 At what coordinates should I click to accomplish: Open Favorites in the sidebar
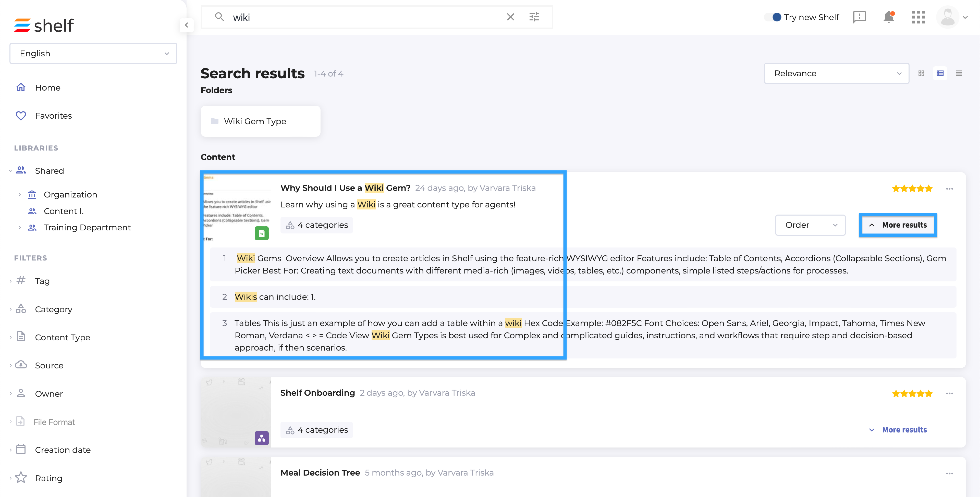coord(53,116)
